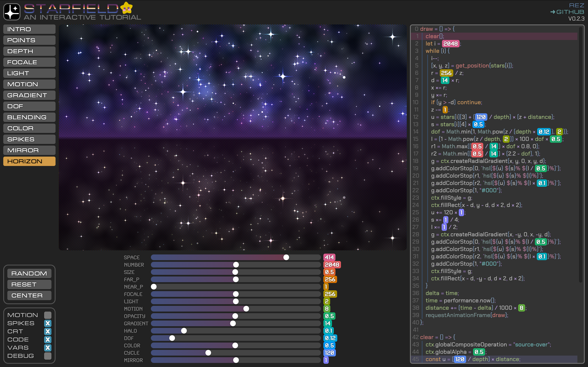Select the HORIZON tutorial section

[x=29, y=161]
